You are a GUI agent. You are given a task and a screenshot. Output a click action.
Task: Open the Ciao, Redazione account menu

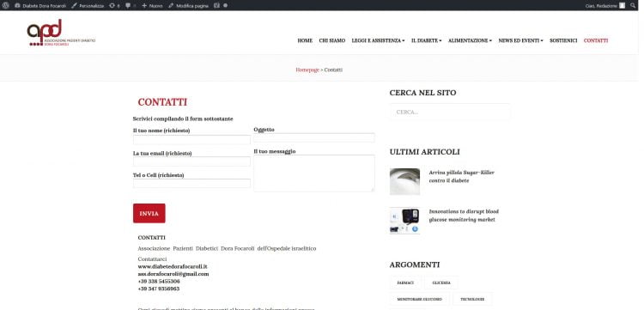[605, 6]
